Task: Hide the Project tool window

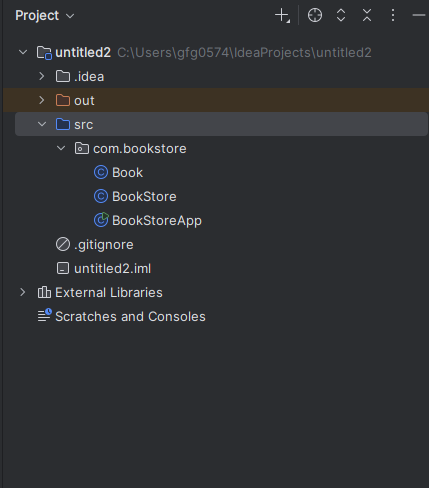Action: [x=419, y=15]
